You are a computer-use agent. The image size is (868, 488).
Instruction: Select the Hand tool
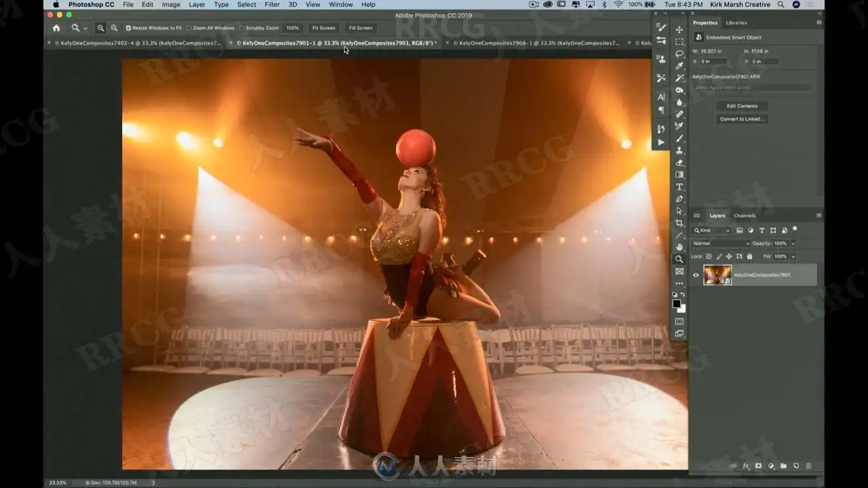(x=679, y=247)
